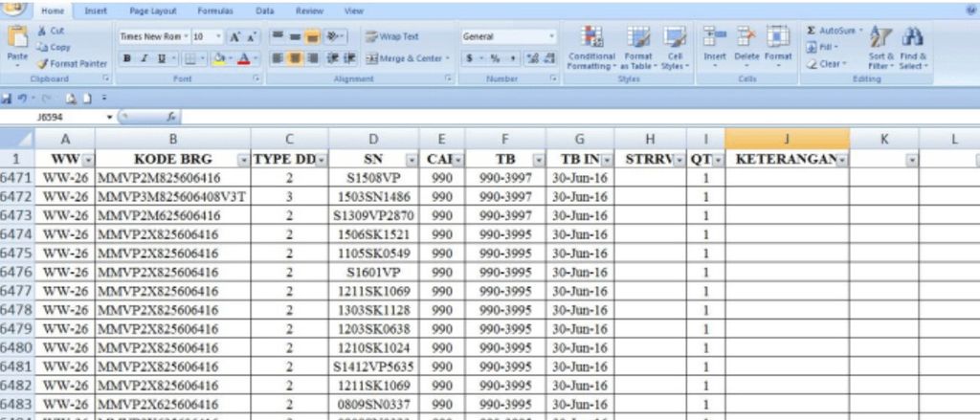The width and height of the screenshot is (980, 420).
Task: Switch to the Formulas tab
Action: (215, 11)
